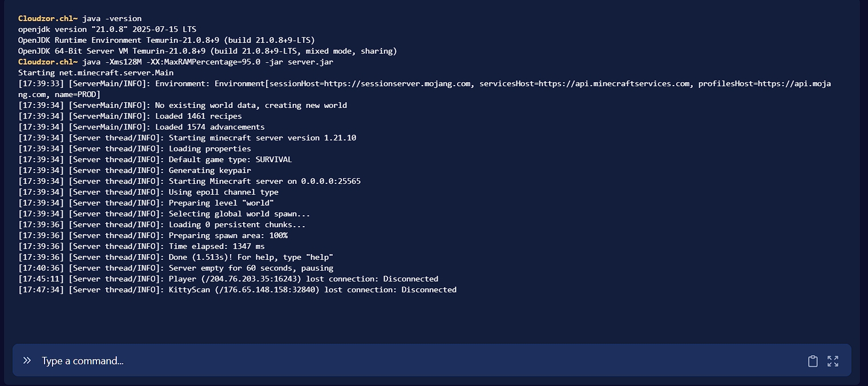Click the double chevron prompt icon
Viewport: 868px width, 386px height.
point(27,360)
